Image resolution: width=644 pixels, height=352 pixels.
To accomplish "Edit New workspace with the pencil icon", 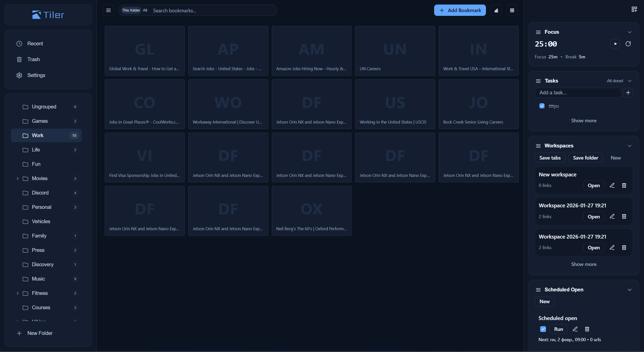I will [612, 185].
